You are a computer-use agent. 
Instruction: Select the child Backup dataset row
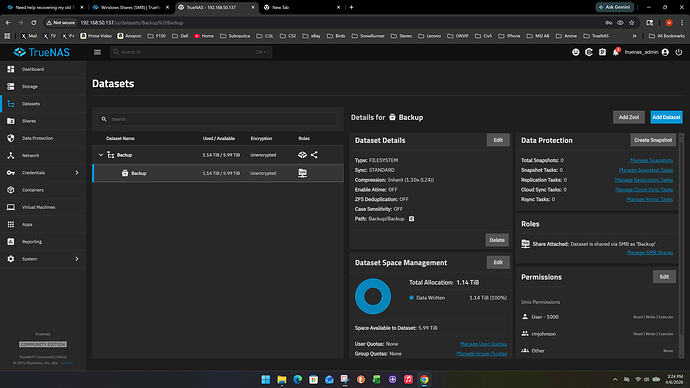[x=218, y=173]
